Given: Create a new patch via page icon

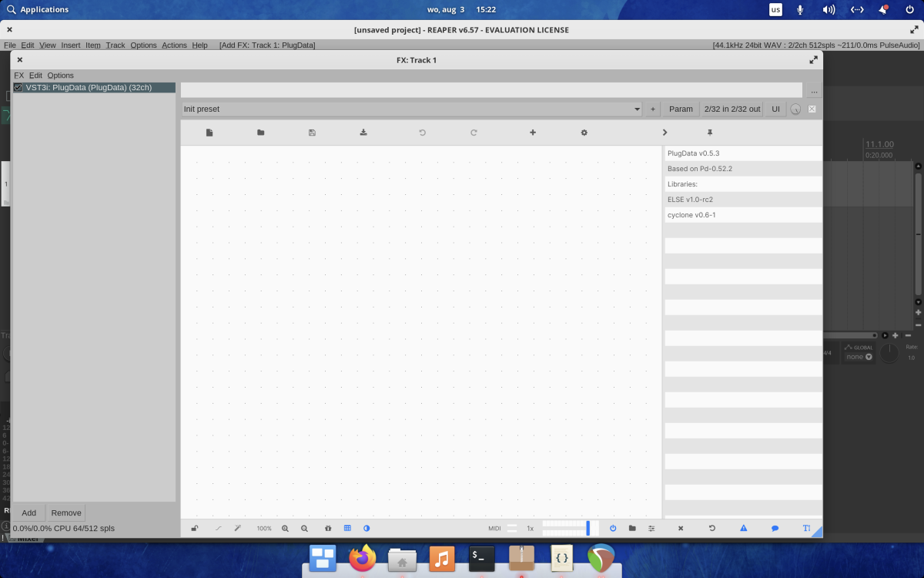Looking at the screenshot, I should [x=209, y=133].
